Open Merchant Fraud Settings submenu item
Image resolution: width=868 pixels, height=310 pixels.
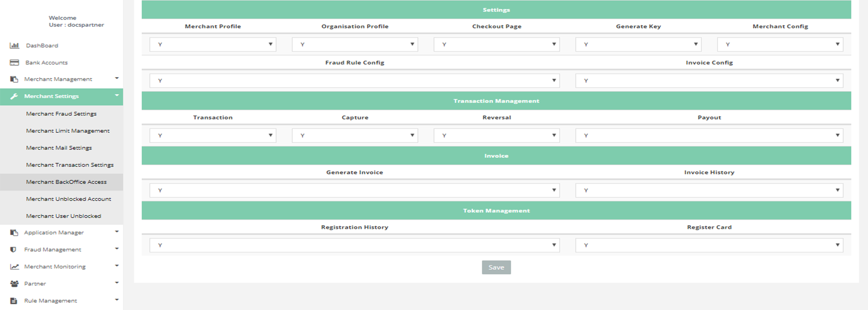tap(61, 114)
